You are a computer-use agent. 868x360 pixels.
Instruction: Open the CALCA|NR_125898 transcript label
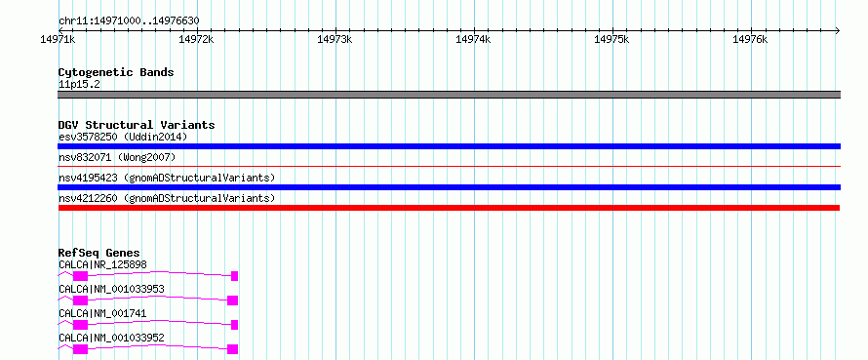tap(102, 264)
